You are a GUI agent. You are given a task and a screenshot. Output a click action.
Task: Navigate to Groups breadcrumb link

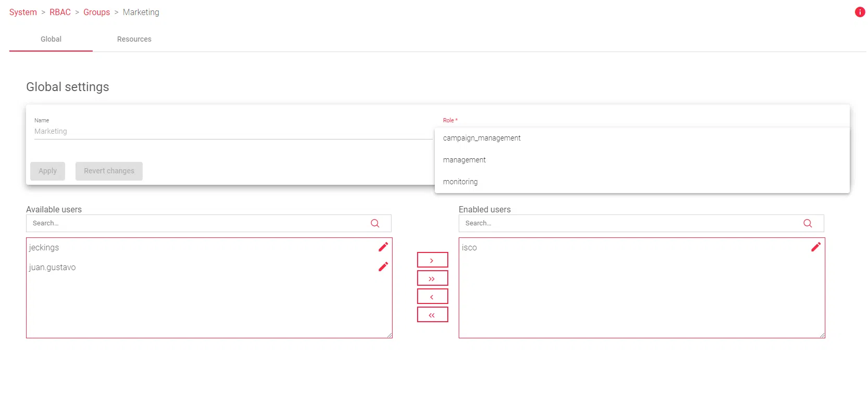tap(96, 12)
